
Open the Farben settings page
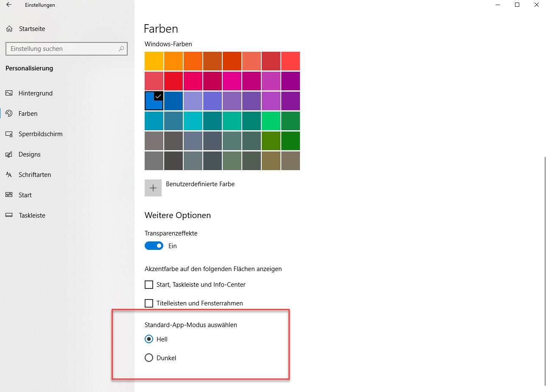click(28, 114)
